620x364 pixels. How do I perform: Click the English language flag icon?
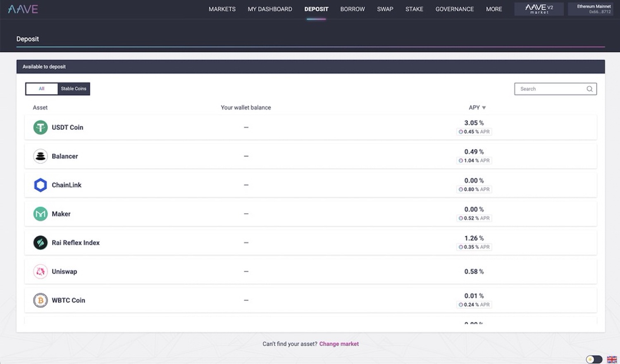pos(612,359)
